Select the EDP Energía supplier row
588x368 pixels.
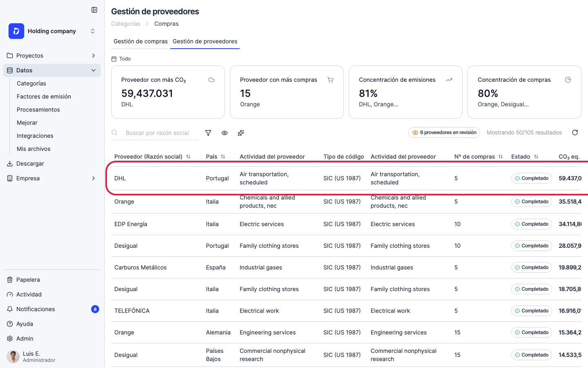pos(346,224)
